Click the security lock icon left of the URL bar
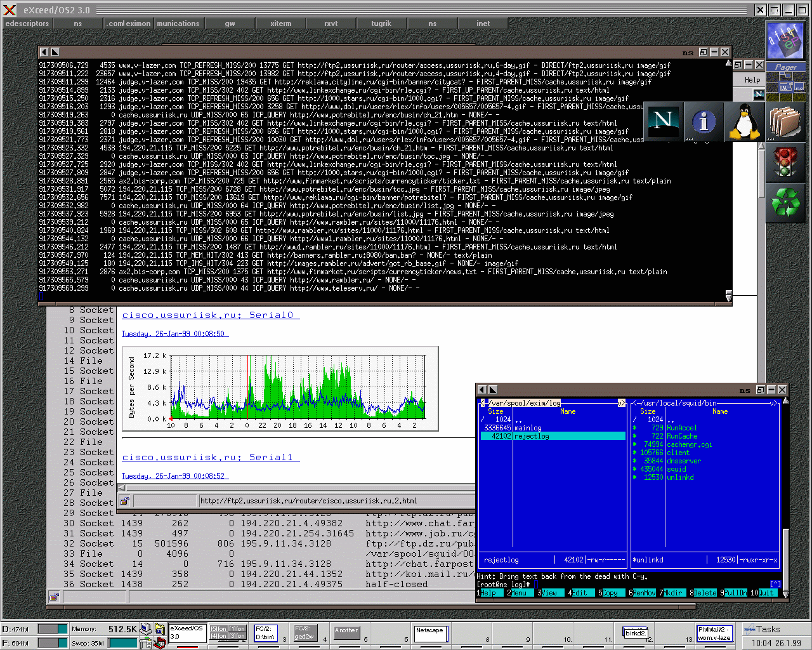The height and width of the screenshot is (650, 812). (124, 501)
